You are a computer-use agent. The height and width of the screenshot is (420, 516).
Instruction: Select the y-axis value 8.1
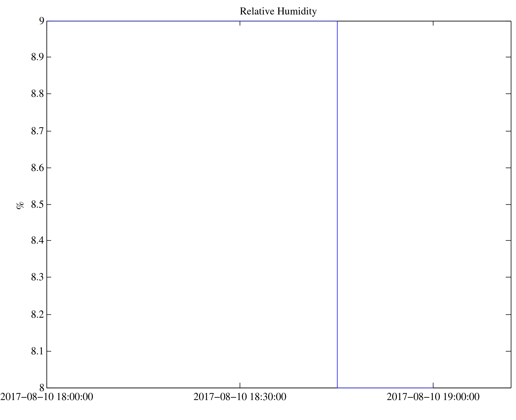click(38, 351)
